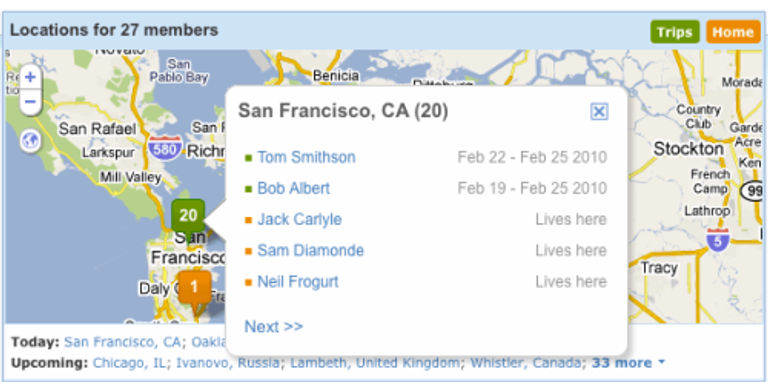Expand the 33 more upcoming locations
768x382 pixels.
tap(628, 363)
